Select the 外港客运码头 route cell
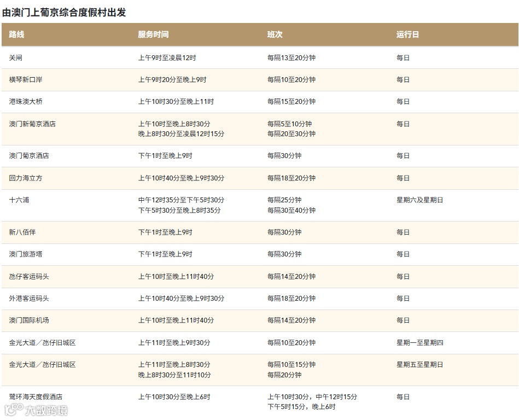Image resolution: width=519 pixels, height=420 pixels. [29, 298]
